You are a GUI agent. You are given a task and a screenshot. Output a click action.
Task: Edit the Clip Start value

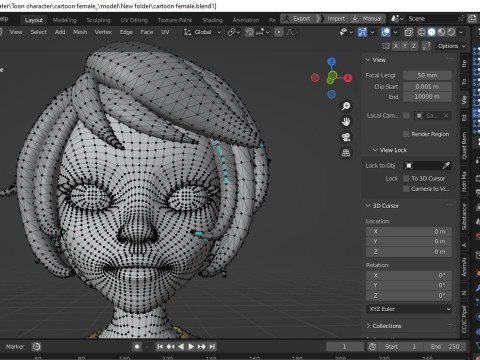pyautogui.click(x=427, y=86)
